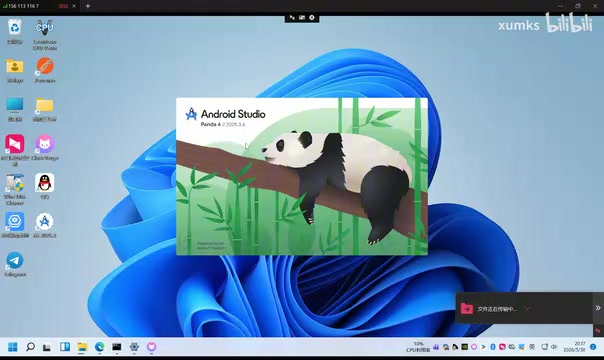The image size is (604, 360).
Task: Open taskbar Search magnifier
Action: [x=30, y=347]
